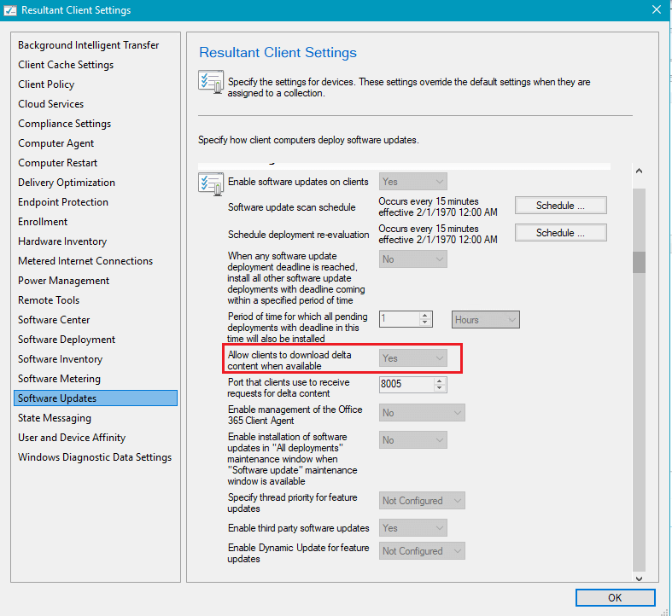672x616 pixels.
Task: Click the checklist icon beside the settings description
Action: click(x=211, y=81)
